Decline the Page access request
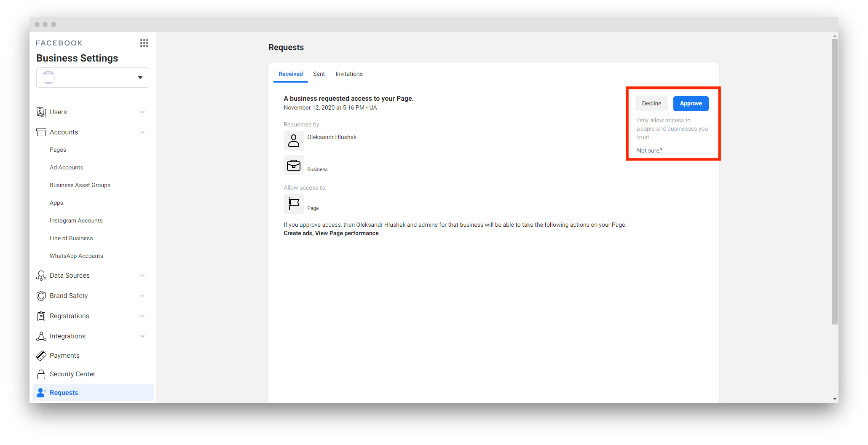Viewport: 868px width, 445px height. click(x=651, y=104)
